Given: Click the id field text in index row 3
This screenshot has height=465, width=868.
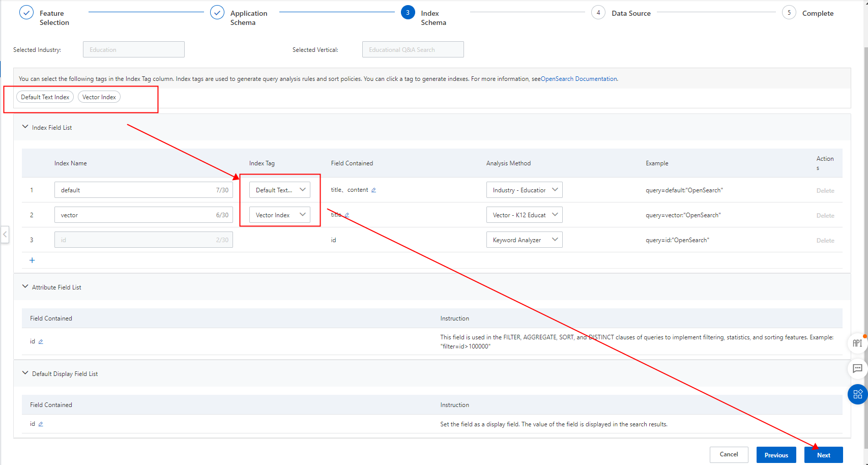Looking at the screenshot, I should [334, 240].
